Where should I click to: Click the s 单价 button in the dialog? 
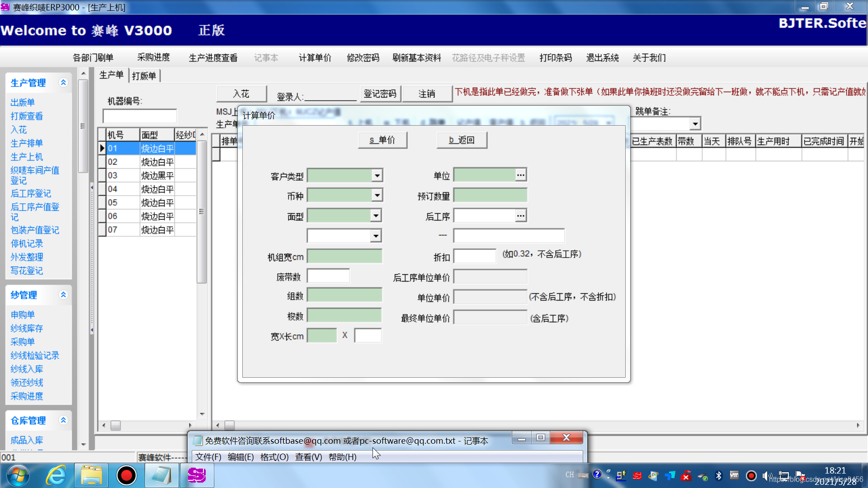tap(382, 140)
